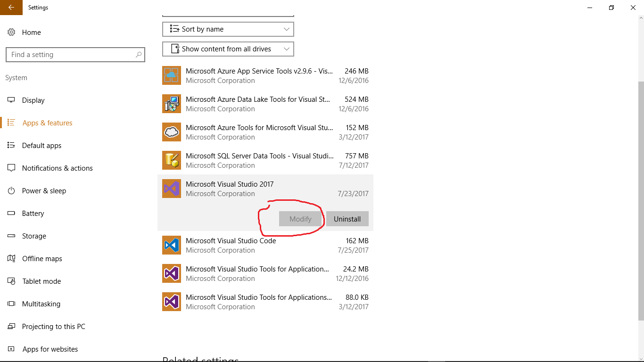The width and height of the screenshot is (644, 362).
Task: Click the Offline maps icon
Action: point(11,258)
